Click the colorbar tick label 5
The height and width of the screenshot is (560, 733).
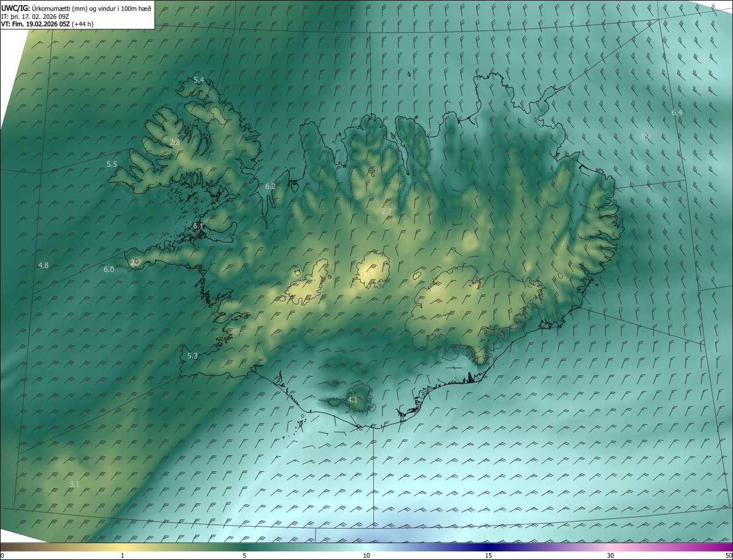245,555
